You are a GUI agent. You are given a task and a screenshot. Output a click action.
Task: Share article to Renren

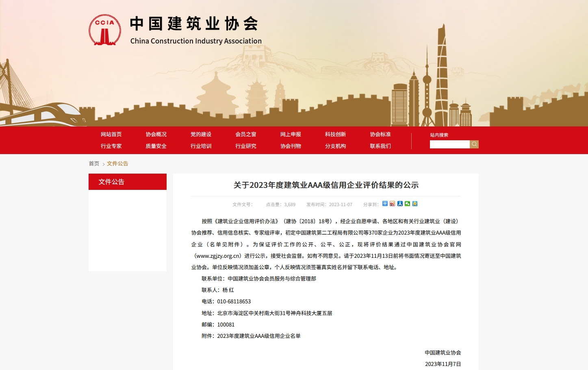400,204
